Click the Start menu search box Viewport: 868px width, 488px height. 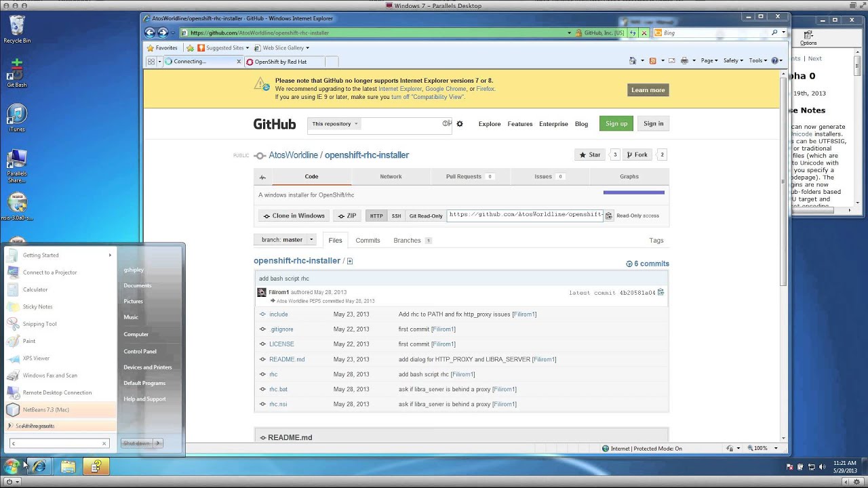tap(59, 443)
